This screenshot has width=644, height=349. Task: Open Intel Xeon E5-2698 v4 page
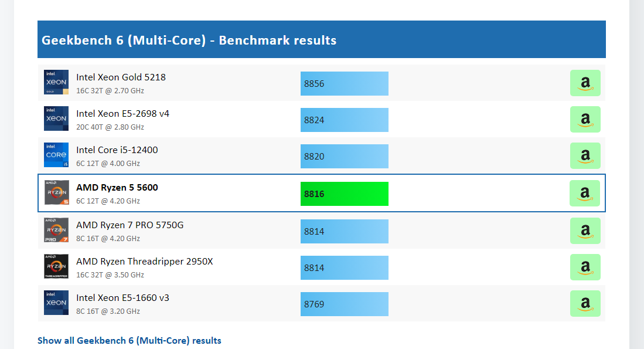point(122,113)
